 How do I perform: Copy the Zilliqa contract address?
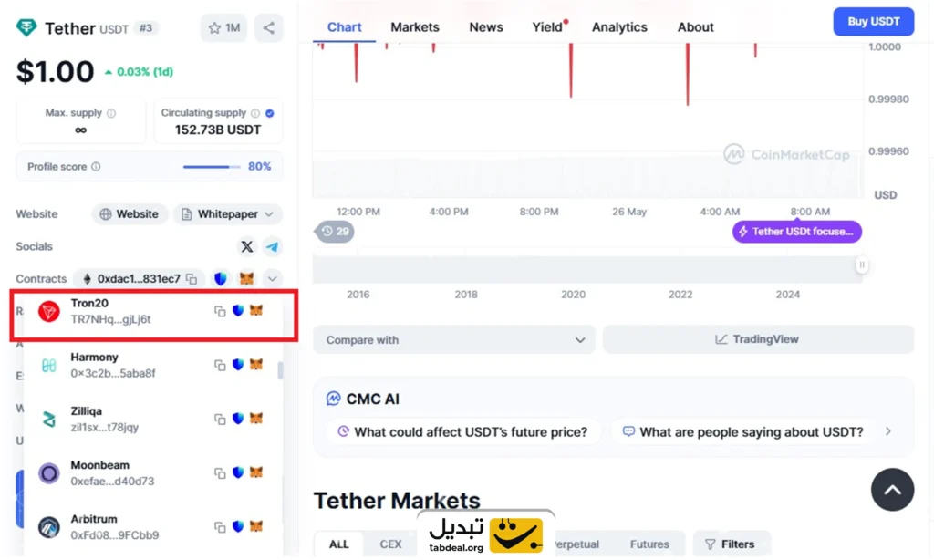(x=220, y=419)
